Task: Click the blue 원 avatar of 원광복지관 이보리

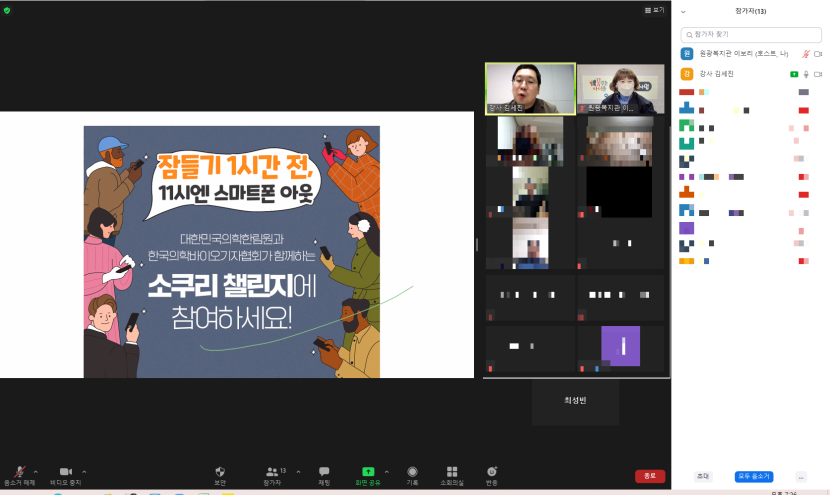Action: coord(687,53)
